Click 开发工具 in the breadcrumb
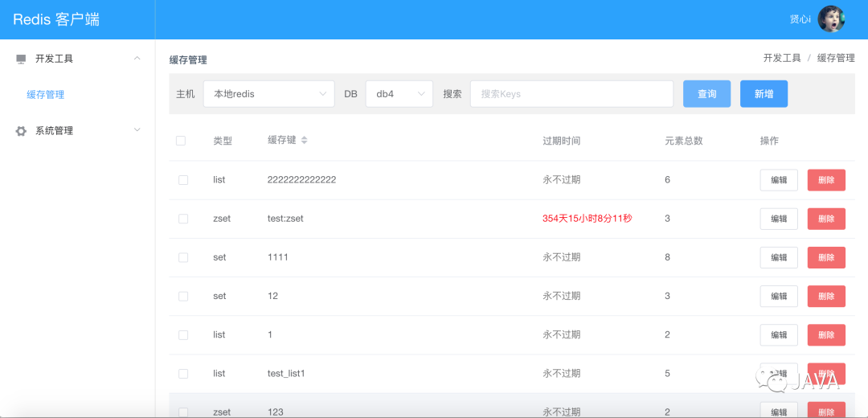868x418 pixels. (782, 58)
